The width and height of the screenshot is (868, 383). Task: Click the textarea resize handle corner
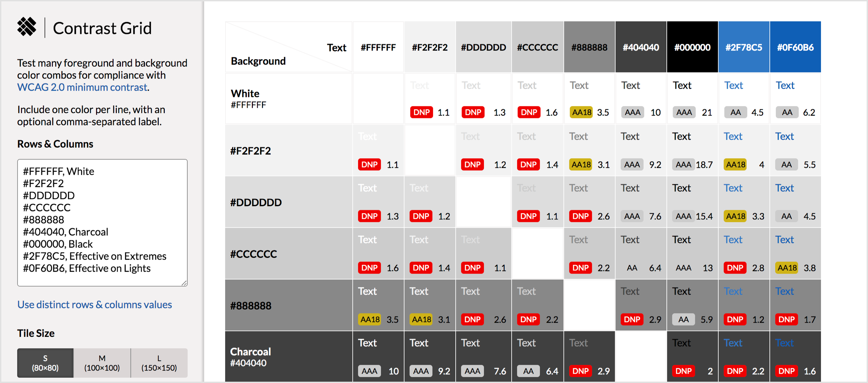(x=184, y=283)
